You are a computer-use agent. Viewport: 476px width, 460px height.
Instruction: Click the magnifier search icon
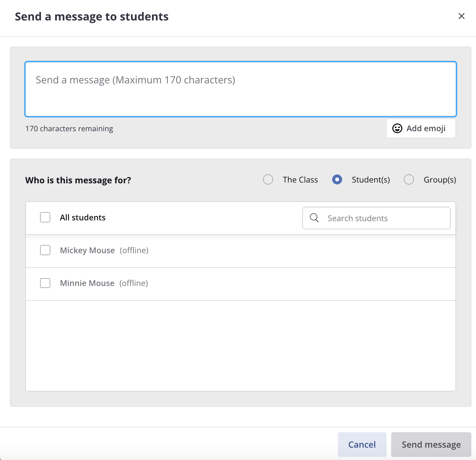pyautogui.click(x=314, y=218)
